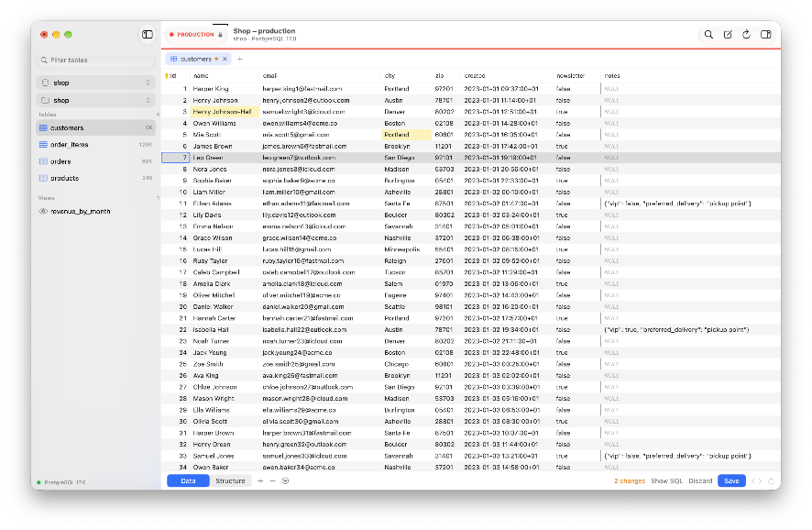Click the PostgreSQL 17.0 connection status in the sidebar footer

coord(61,482)
